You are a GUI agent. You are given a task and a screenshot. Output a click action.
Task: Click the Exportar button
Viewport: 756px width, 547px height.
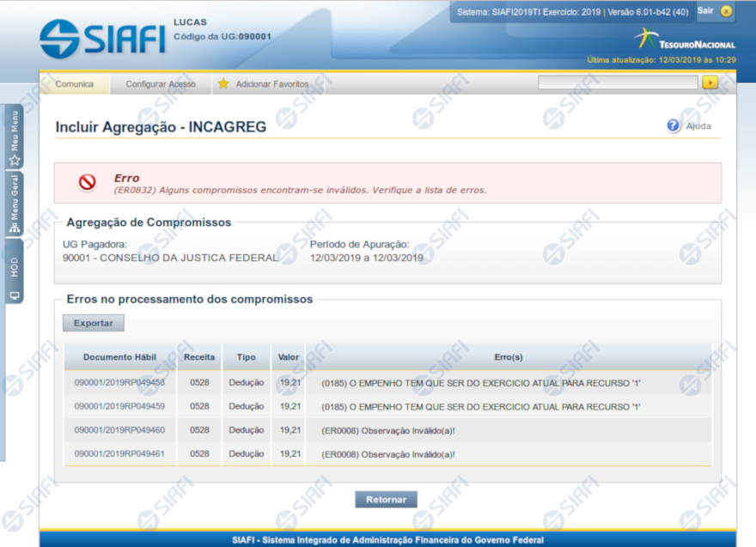coord(94,323)
